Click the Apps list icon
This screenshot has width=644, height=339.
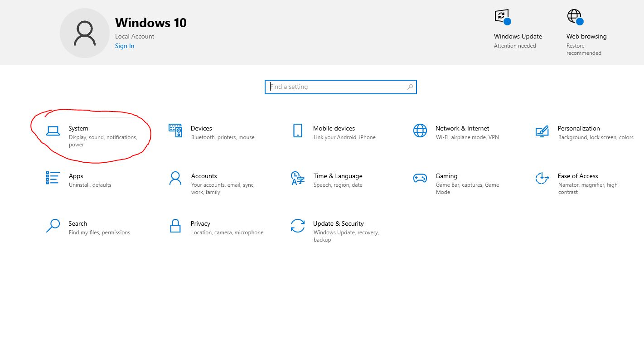(53, 178)
